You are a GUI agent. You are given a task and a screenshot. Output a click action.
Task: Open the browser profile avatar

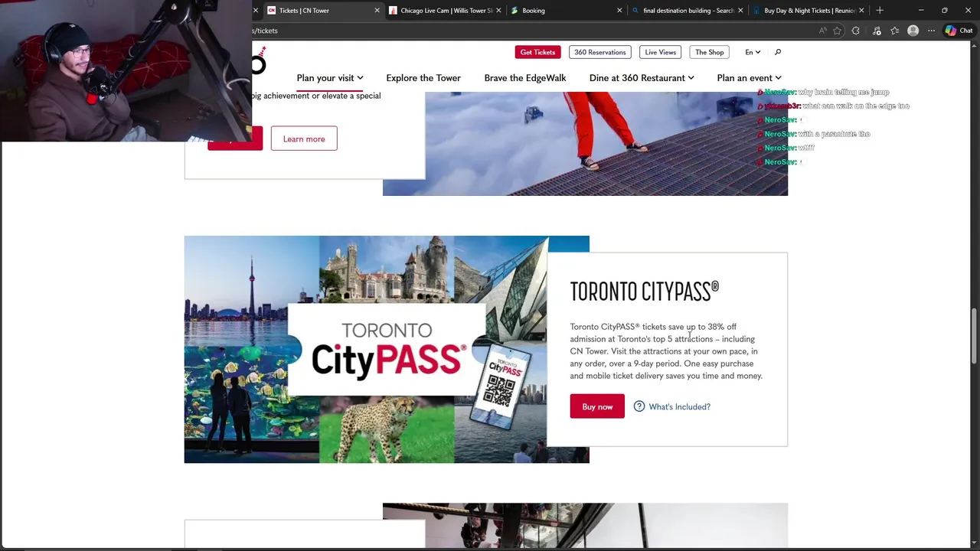pyautogui.click(x=913, y=31)
